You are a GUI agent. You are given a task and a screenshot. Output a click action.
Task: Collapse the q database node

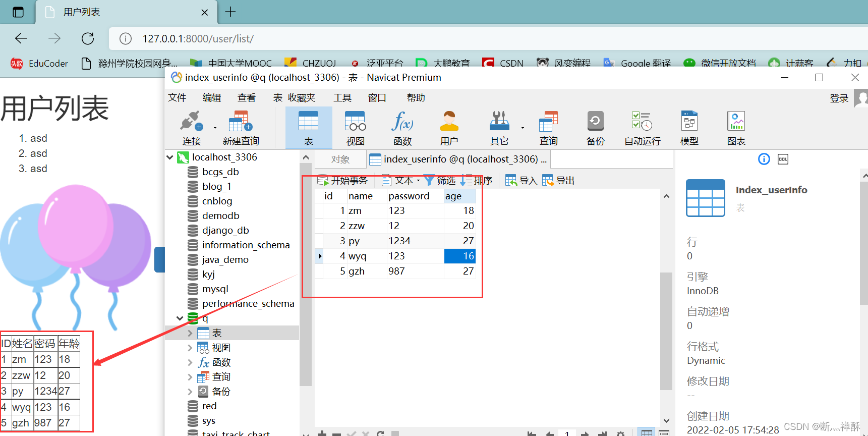point(180,318)
